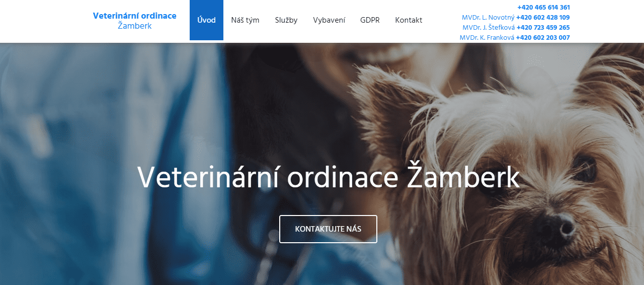Select the MVDr. J. Štefková contact name

click(x=489, y=27)
